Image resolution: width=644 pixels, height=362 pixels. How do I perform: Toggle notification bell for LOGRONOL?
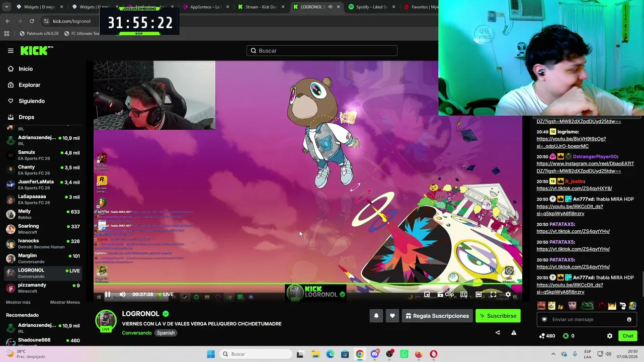click(x=376, y=316)
